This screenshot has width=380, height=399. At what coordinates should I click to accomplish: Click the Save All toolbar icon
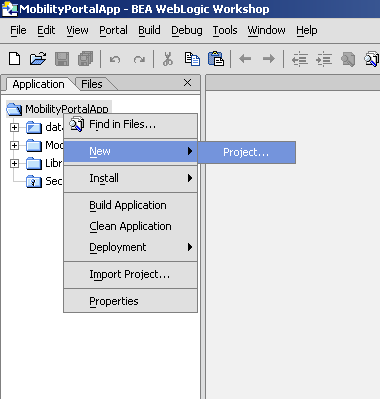pyautogui.click(x=86, y=59)
